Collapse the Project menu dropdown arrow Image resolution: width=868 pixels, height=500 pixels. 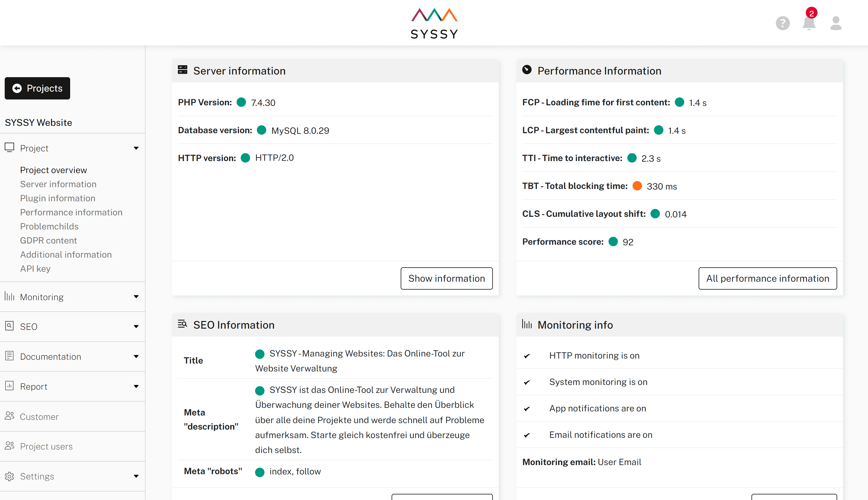pyautogui.click(x=136, y=148)
